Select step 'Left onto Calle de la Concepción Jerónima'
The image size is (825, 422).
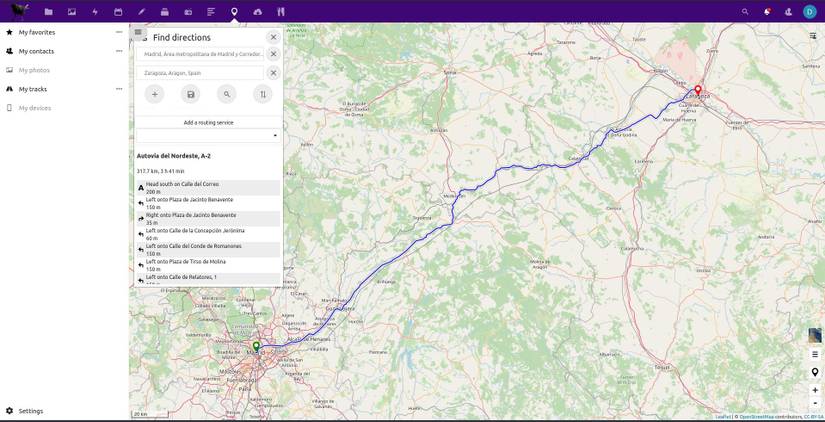[x=208, y=234]
